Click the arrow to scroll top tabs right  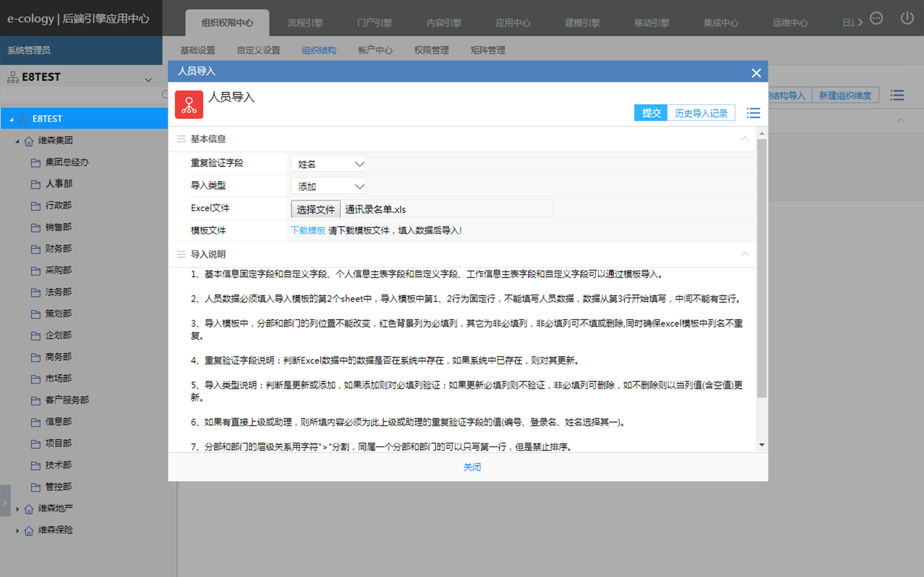pos(860,22)
